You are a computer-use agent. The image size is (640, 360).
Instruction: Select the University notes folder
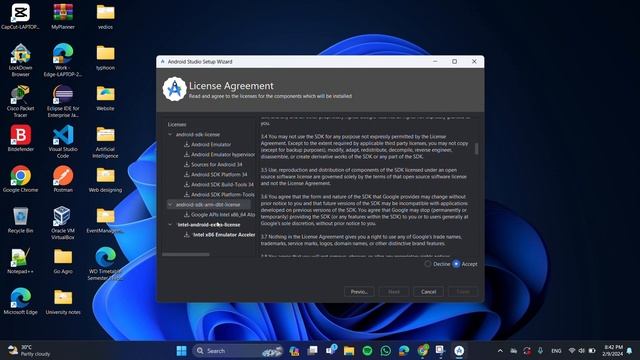pos(63,302)
